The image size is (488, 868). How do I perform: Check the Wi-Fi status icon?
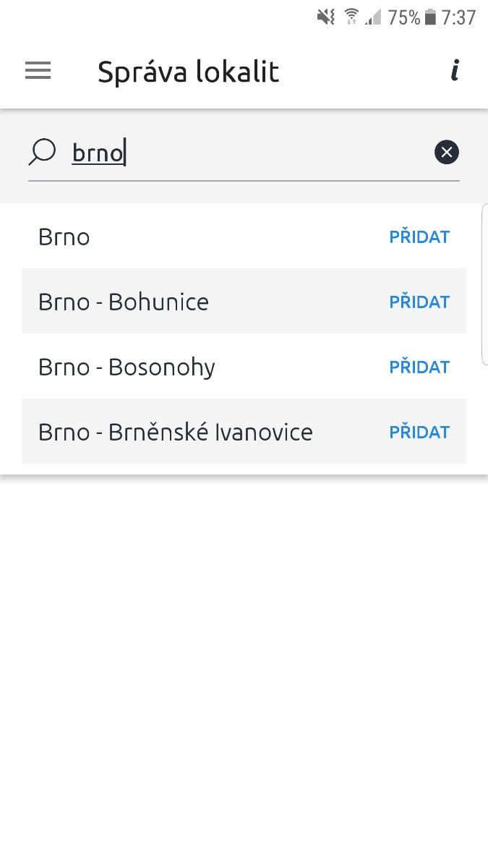(x=351, y=16)
